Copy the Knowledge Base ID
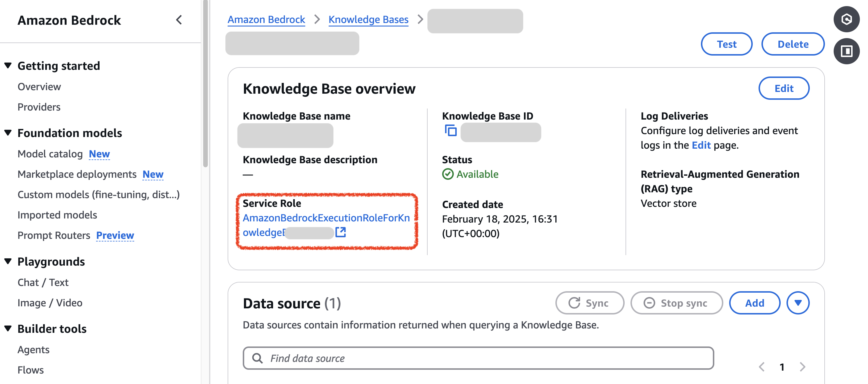This screenshot has width=868, height=384. [x=451, y=131]
